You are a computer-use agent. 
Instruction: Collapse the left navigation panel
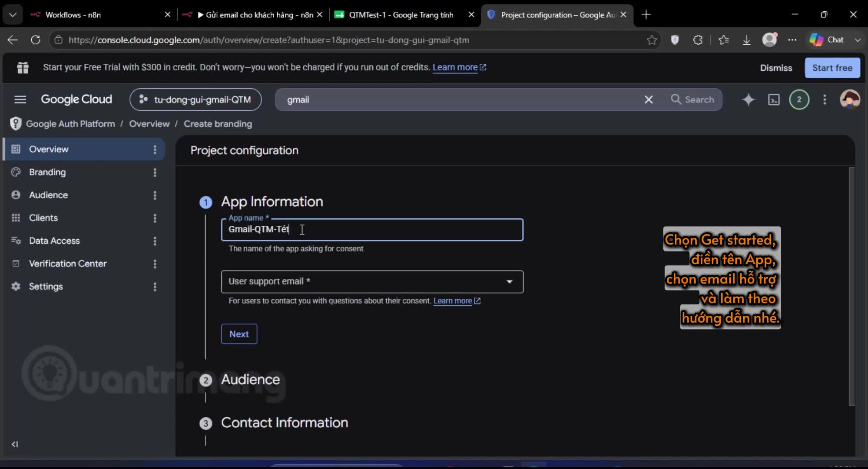(15, 444)
